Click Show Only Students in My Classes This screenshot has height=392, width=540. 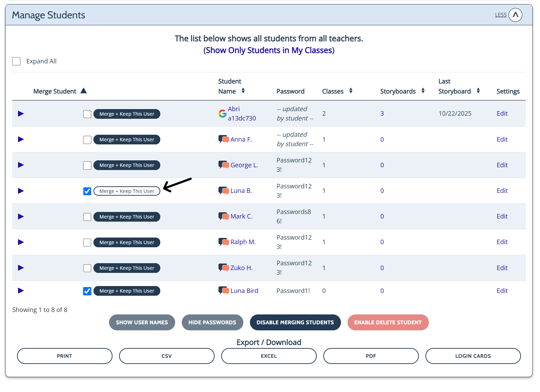[269, 50]
